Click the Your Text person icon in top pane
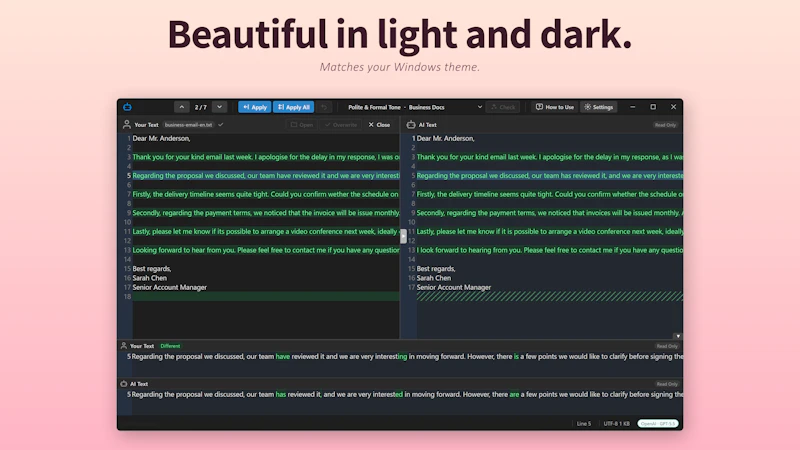Viewport: 800px width, 450px height. click(x=127, y=124)
